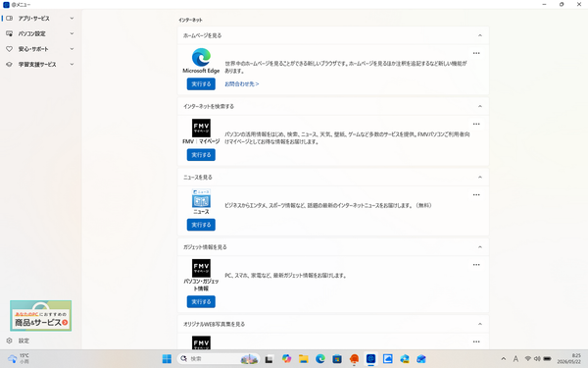Select 学習支援サービス in the sidebar
This screenshot has height=368, width=588.
coord(40,64)
